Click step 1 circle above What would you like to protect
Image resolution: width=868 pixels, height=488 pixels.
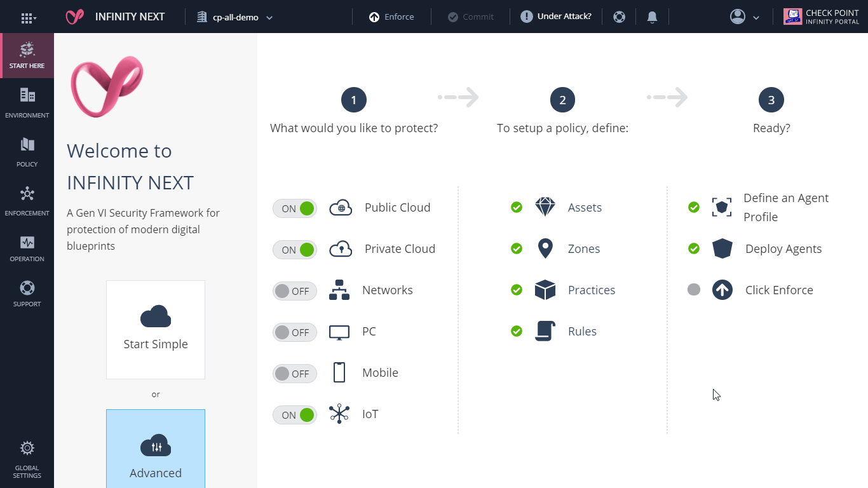coord(354,100)
